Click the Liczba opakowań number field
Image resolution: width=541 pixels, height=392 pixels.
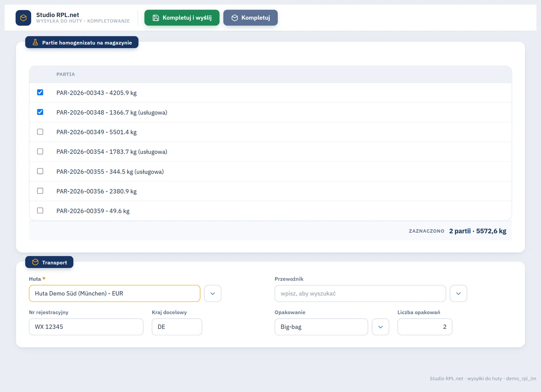425,327
